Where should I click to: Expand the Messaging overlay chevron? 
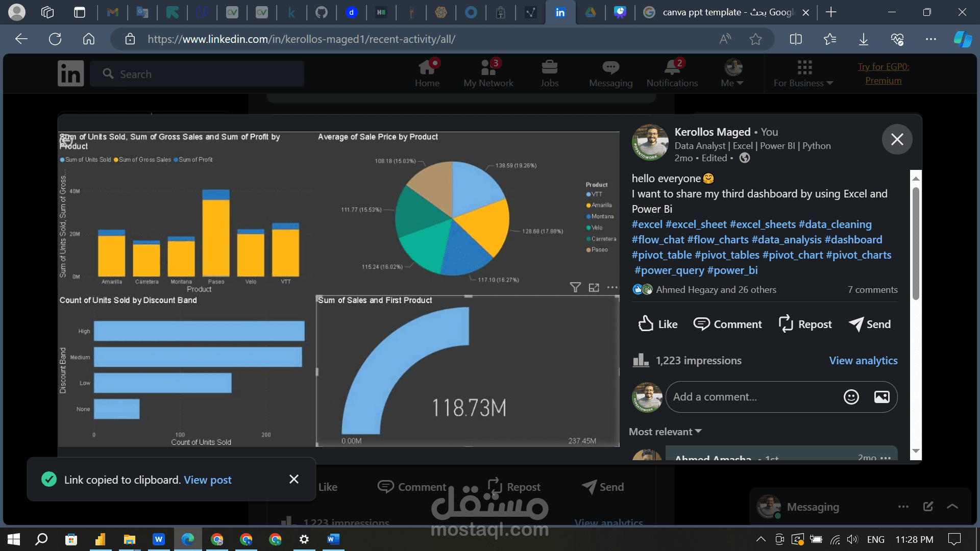[x=952, y=507]
